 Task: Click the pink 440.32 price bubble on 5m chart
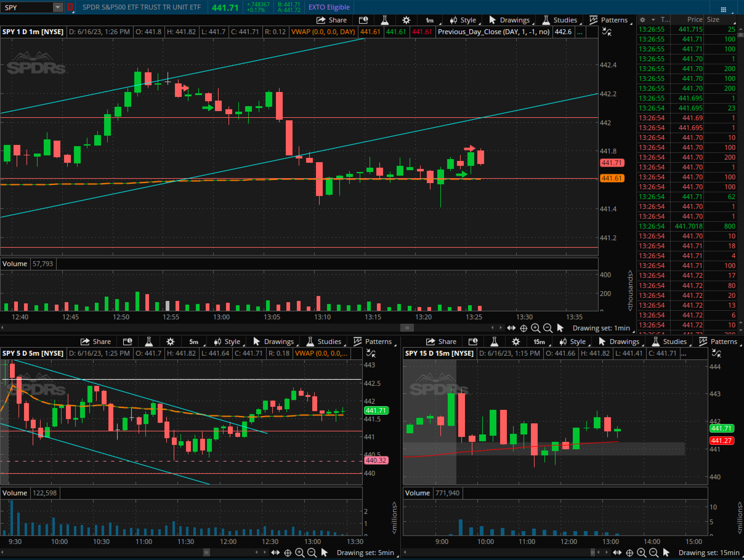pyautogui.click(x=376, y=460)
